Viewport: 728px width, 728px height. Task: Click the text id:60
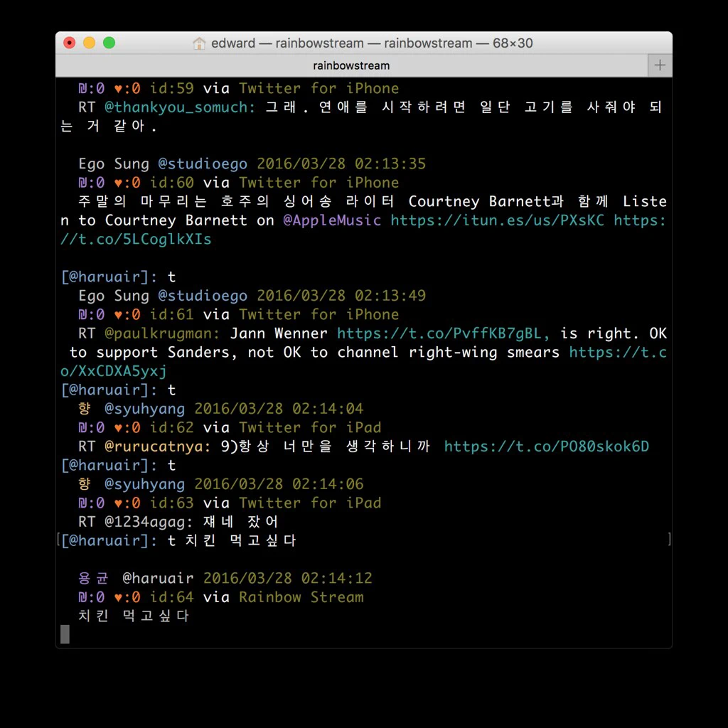[x=171, y=183]
